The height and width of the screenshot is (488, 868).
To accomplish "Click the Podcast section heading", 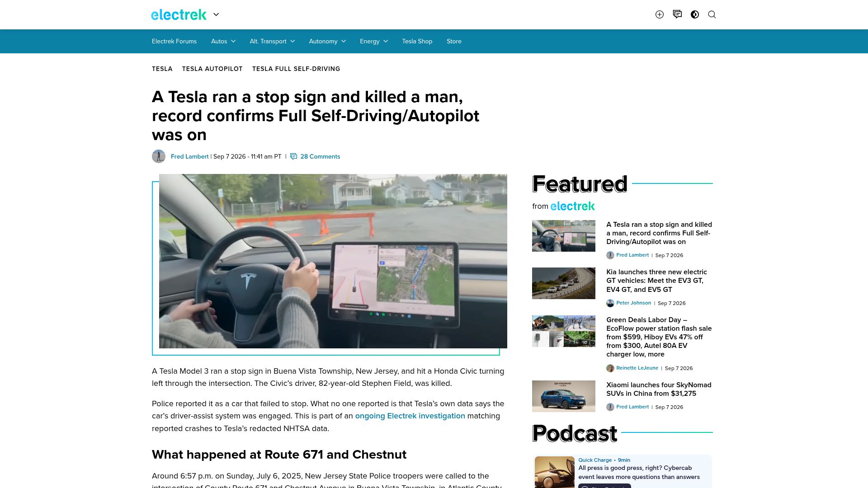I will pos(575,433).
